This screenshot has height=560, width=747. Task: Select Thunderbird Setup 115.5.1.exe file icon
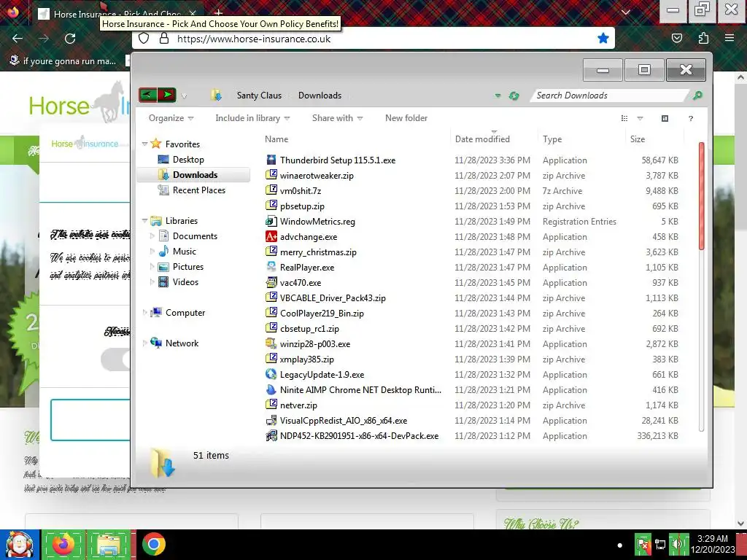tap(271, 160)
